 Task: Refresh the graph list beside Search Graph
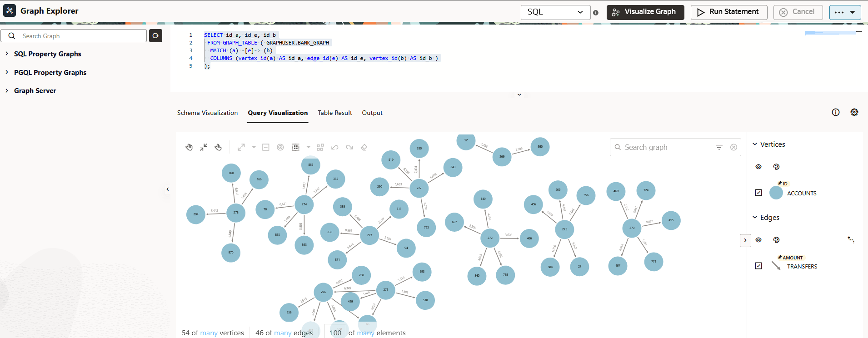tap(155, 35)
